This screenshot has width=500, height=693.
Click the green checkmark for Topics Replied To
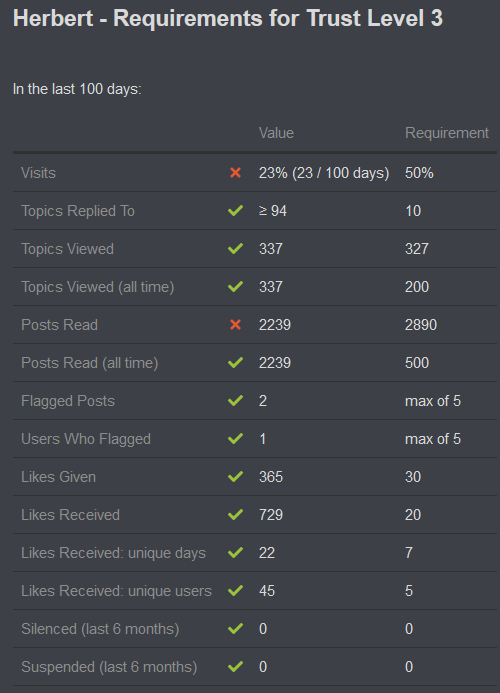235,211
